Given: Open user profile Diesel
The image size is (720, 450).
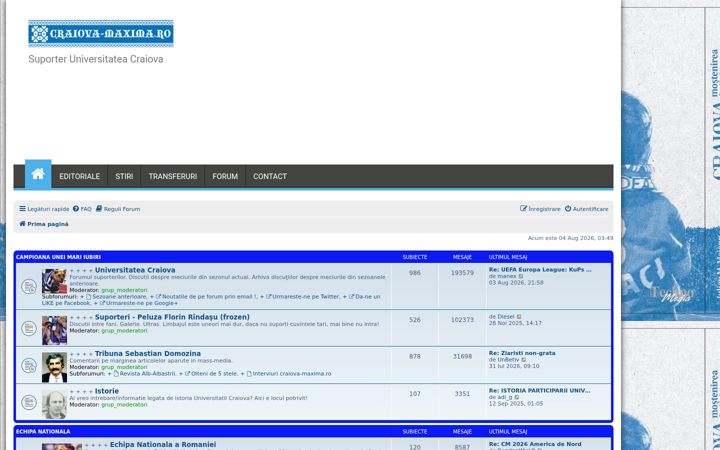Looking at the screenshot, I should click(x=506, y=317).
